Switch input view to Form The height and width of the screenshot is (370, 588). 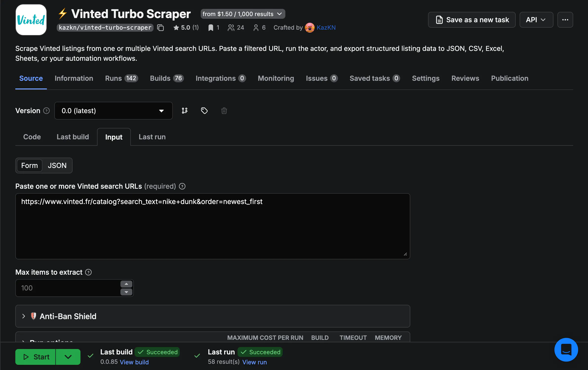pyautogui.click(x=30, y=165)
